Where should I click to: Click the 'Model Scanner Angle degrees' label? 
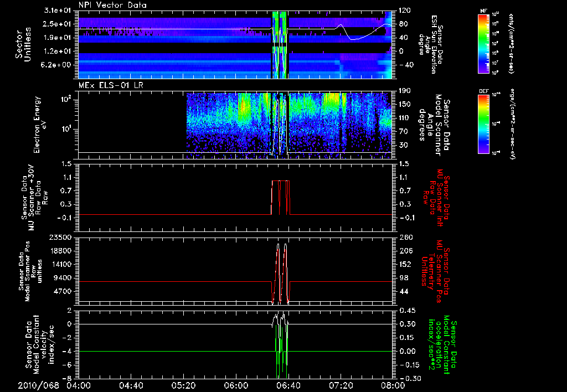pos(434,125)
